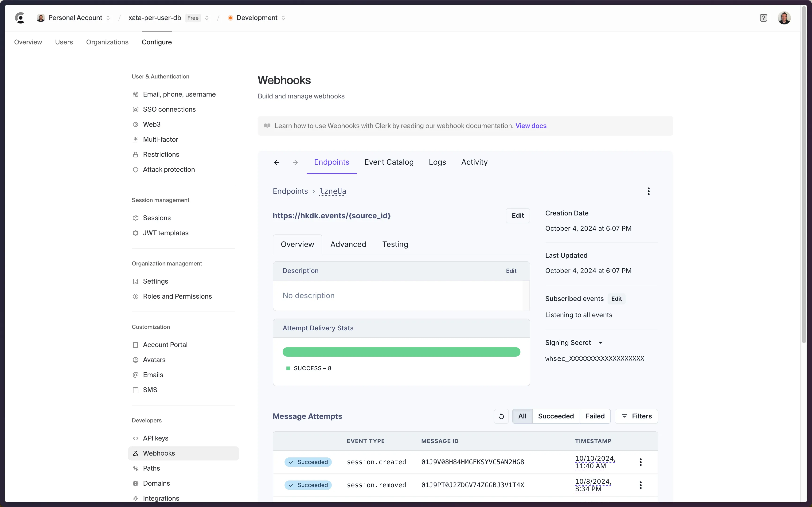Click the Emails at-sign icon
Viewport: 812px width, 507px height.
(135, 375)
